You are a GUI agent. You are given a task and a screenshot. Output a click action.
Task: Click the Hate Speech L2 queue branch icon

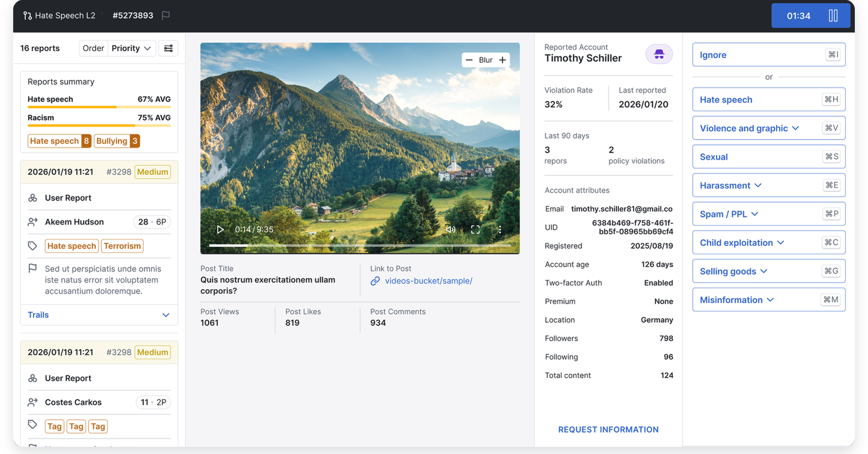(x=27, y=15)
